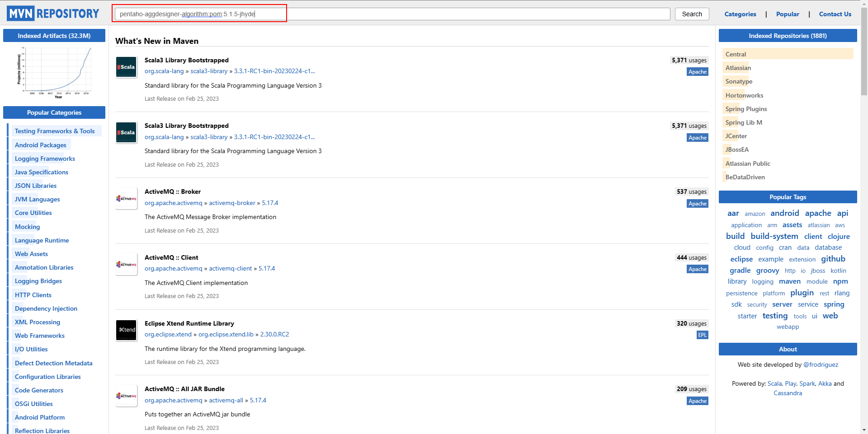Select the Atlassian repository
Screen dimensions: 868x434
738,68
